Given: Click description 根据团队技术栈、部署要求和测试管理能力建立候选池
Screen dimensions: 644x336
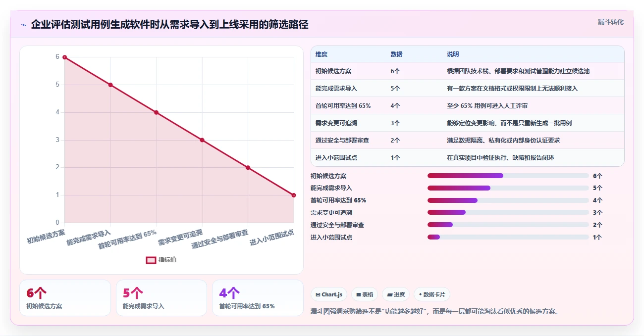Looking at the screenshot, I should pyautogui.click(x=518, y=71).
